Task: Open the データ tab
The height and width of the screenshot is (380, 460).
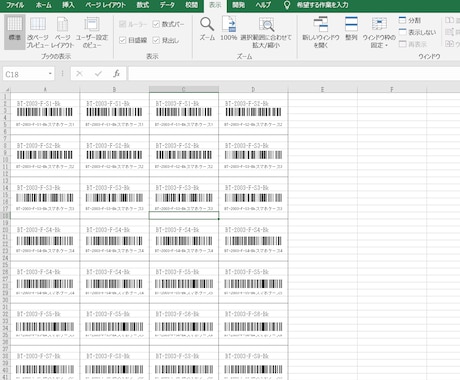Action: [167, 5]
